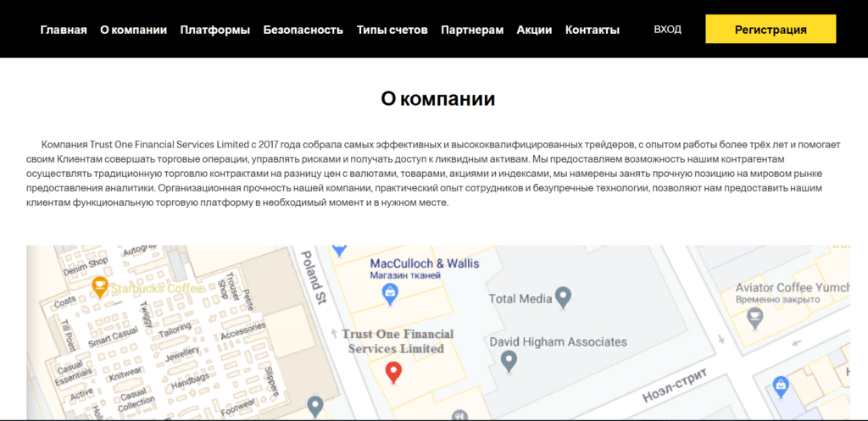Click the О компании page heading
This screenshot has width=868, height=421.
click(x=437, y=98)
